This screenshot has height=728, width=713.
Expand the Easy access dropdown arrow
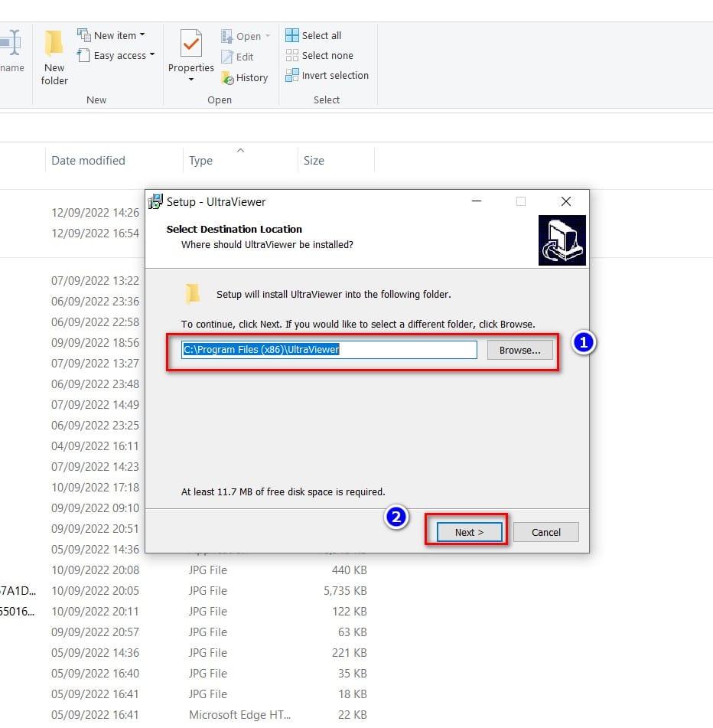coord(152,55)
